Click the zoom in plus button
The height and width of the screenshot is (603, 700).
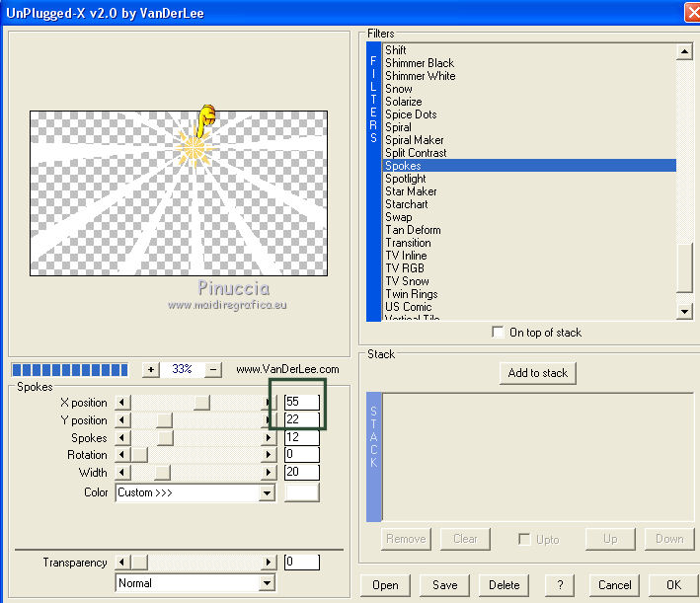(150, 369)
